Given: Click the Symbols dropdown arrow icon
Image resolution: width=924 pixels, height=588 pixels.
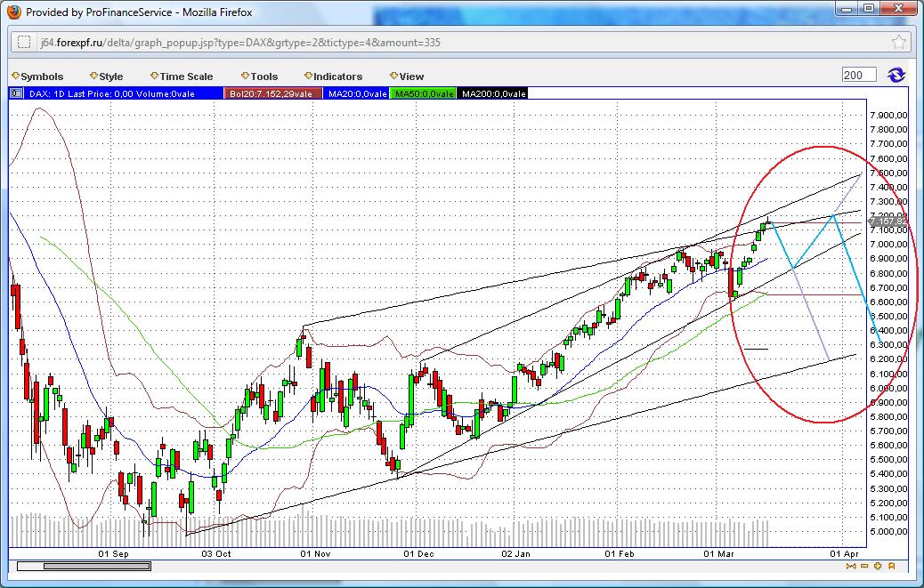Looking at the screenshot, I should [x=15, y=76].
